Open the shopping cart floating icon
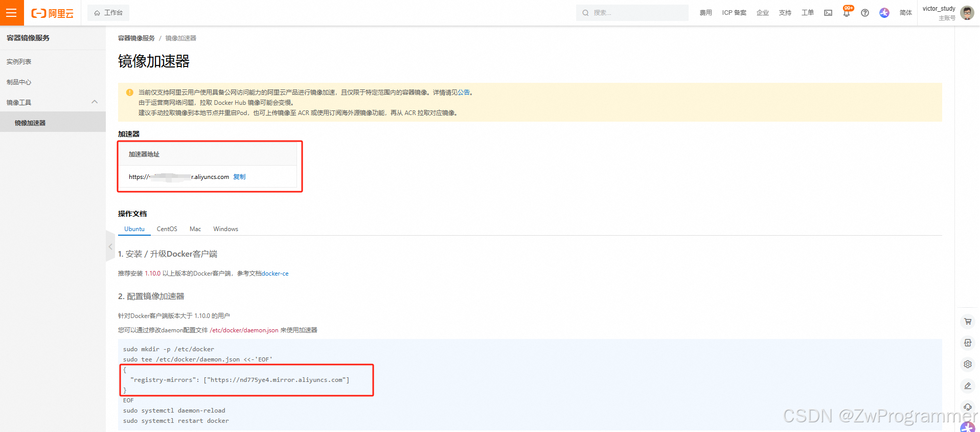 click(x=968, y=322)
